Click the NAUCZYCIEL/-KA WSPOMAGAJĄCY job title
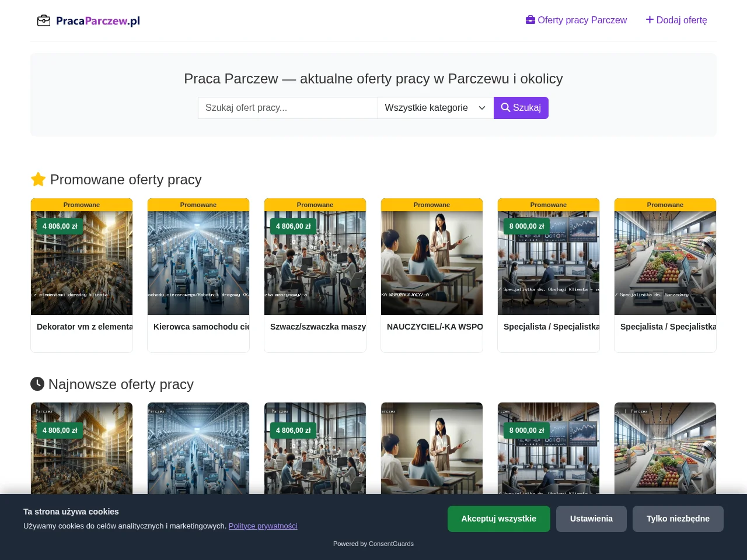 click(435, 327)
